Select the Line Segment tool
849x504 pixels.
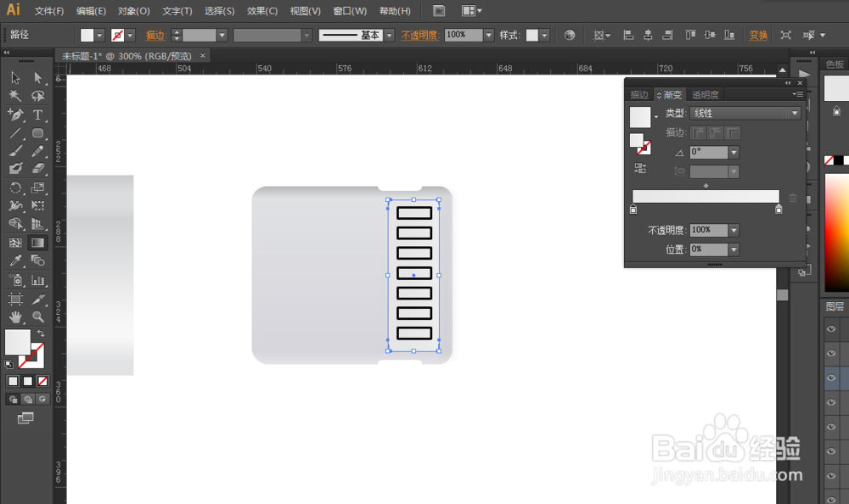click(x=15, y=133)
